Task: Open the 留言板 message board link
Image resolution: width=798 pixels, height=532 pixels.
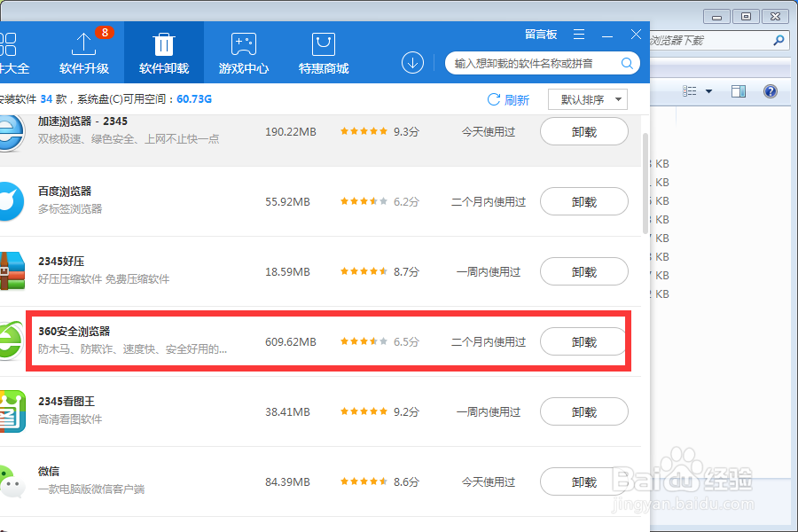Action: [x=541, y=34]
